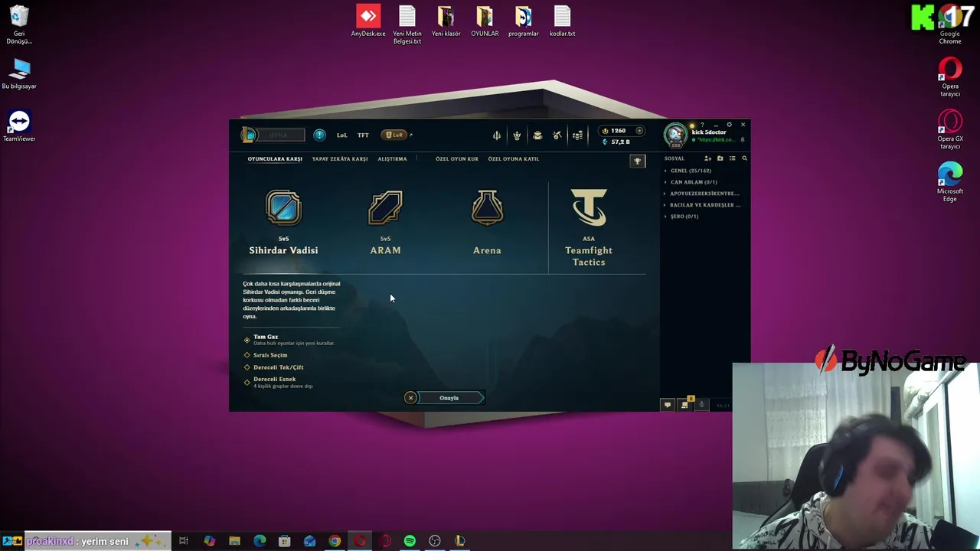
Task: Open AnyDesk.exe desktop shortcut
Action: click(368, 21)
